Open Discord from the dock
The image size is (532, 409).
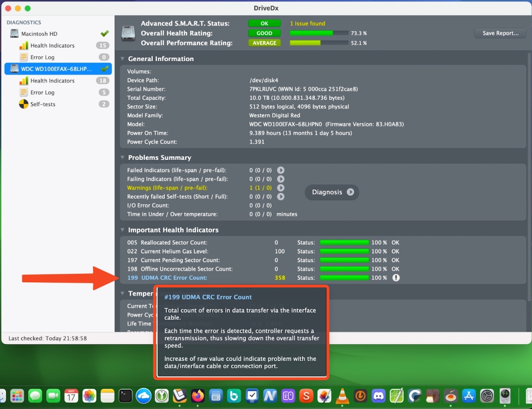[x=378, y=395]
